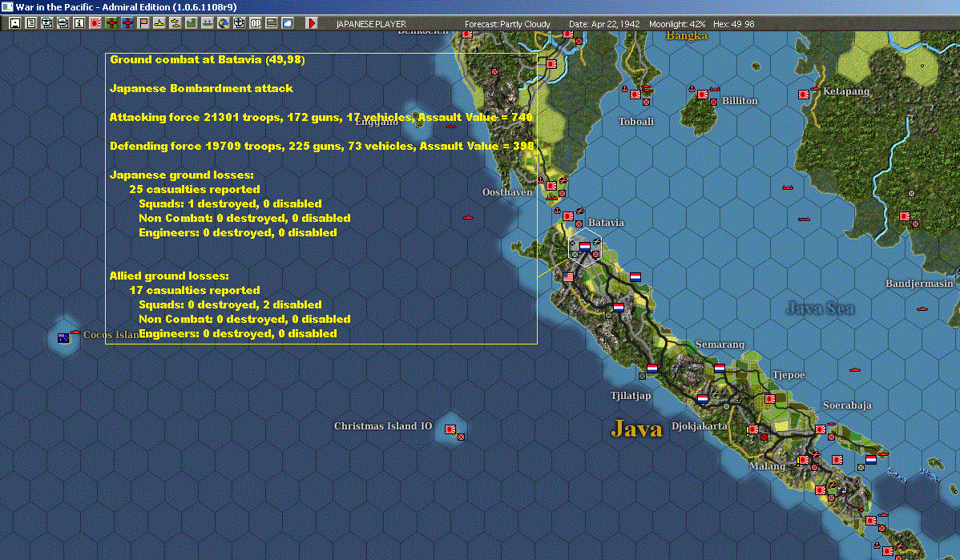Open the document list report icon
Image resolution: width=960 pixels, height=560 pixels.
click(x=31, y=23)
